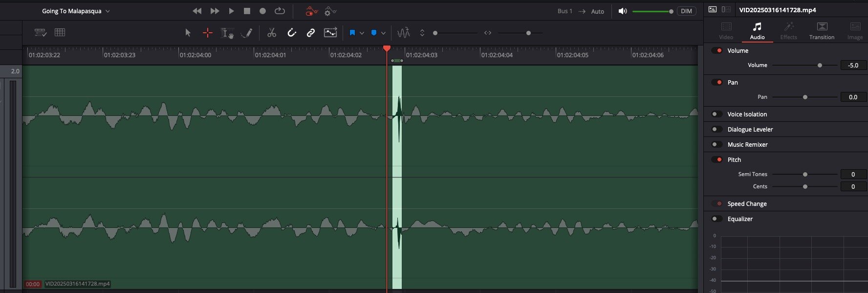
Task: Select the red crosshair range tool
Action: click(208, 33)
